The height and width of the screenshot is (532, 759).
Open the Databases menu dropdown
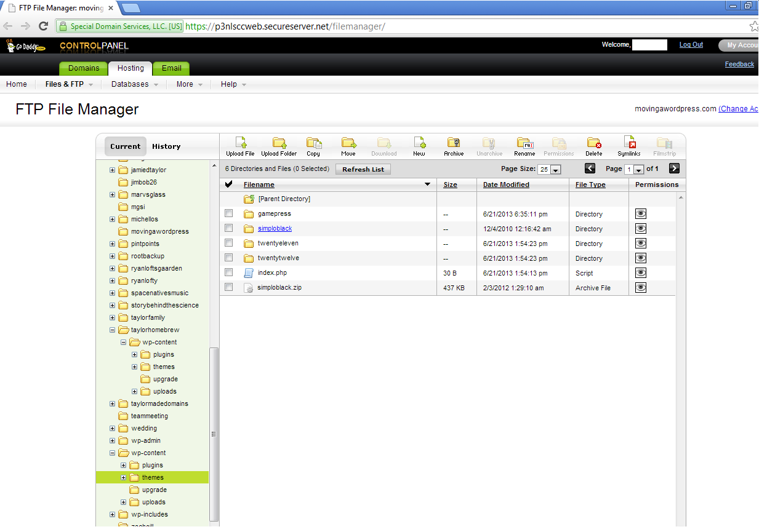coord(135,84)
